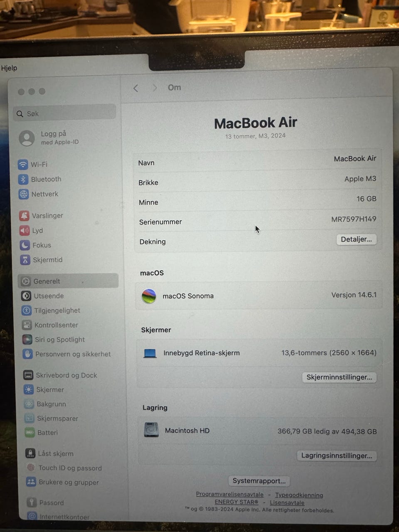399x532 pixels.
Task: Open the Lisensavtale link
Action: pyautogui.click(x=287, y=502)
